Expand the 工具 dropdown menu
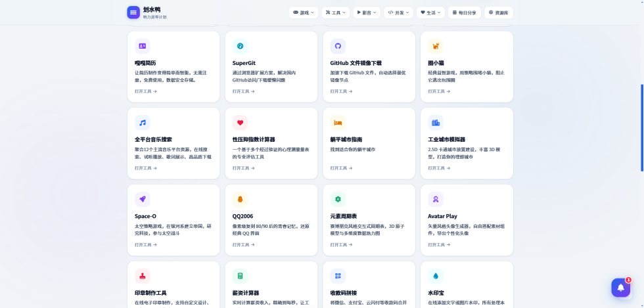The height and width of the screenshot is (308, 644). 336,12
